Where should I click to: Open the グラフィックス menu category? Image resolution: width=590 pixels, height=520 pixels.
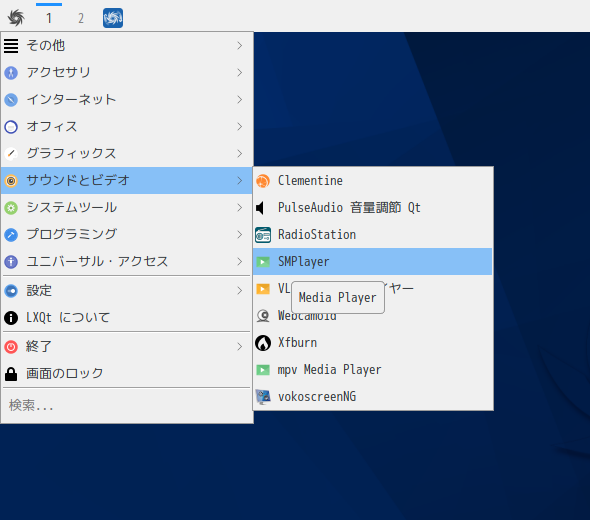(x=126, y=154)
